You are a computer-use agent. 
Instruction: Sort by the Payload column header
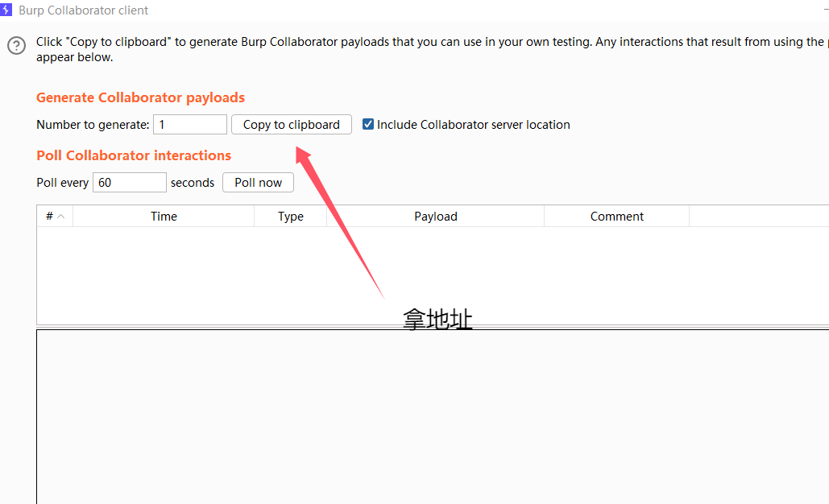pos(435,217)
